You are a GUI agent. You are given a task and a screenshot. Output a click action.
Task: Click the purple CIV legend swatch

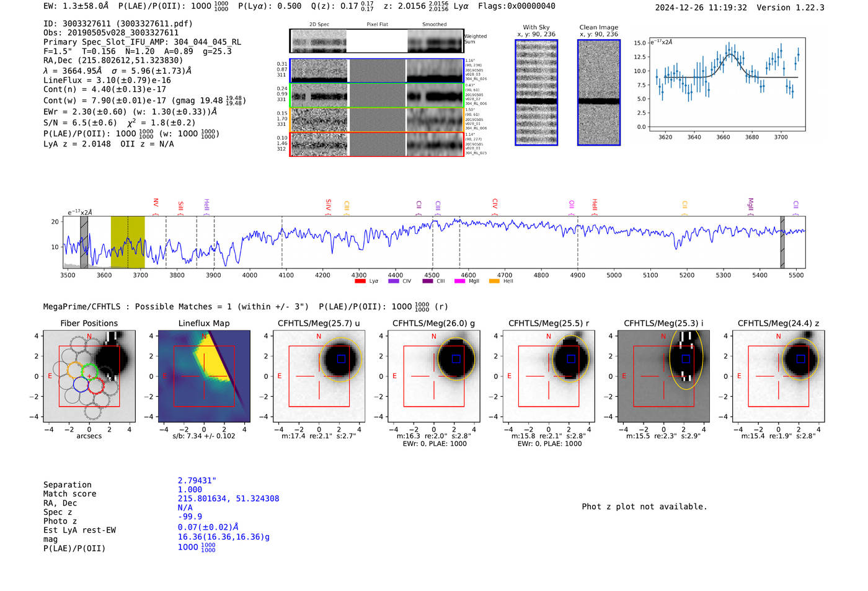(x=393, y=282)
